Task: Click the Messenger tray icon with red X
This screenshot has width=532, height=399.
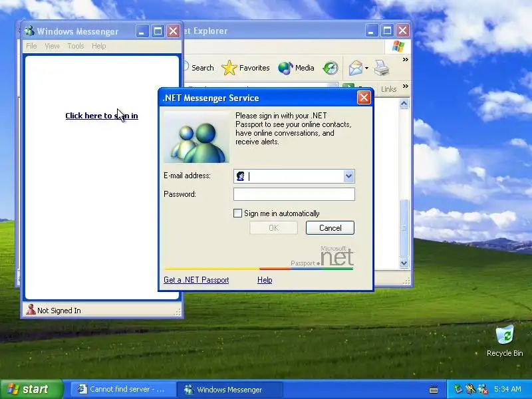Action: [x=483, y=389]
